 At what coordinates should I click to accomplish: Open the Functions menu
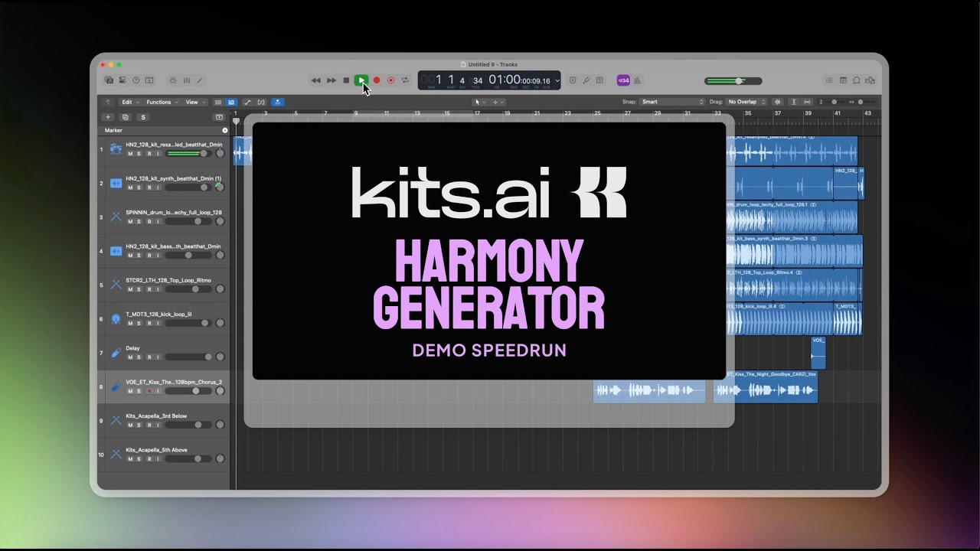162,102
